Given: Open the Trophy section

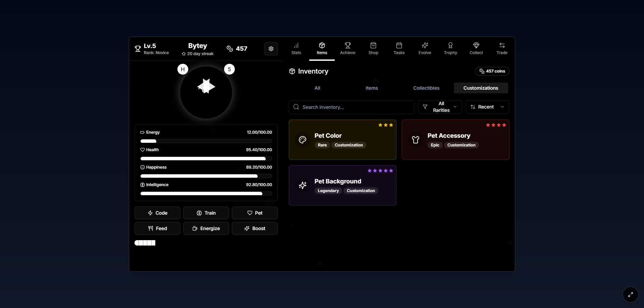Looking at the screenshot, I should [450, 48].
